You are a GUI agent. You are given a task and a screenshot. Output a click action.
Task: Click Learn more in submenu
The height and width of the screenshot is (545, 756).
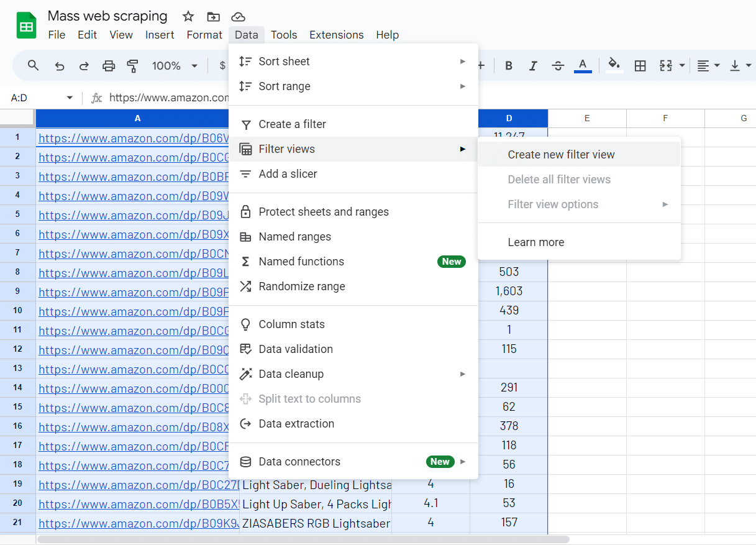click(535, 242)
